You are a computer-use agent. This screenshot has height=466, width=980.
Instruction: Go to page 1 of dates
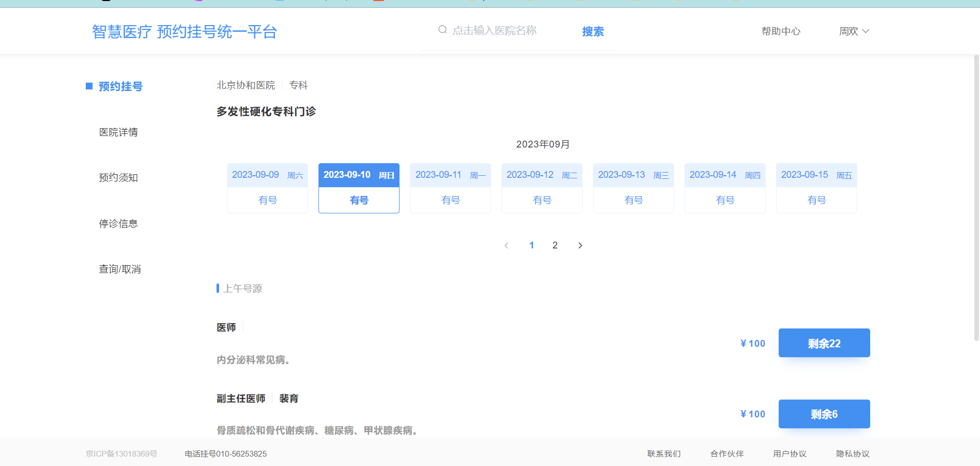(x=532, y=245)
